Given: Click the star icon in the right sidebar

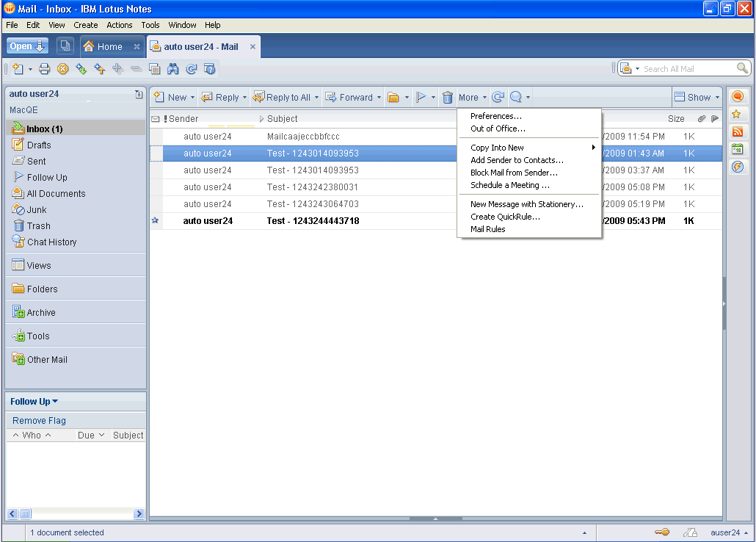Looking at the screenshot, I should (738, 115).
